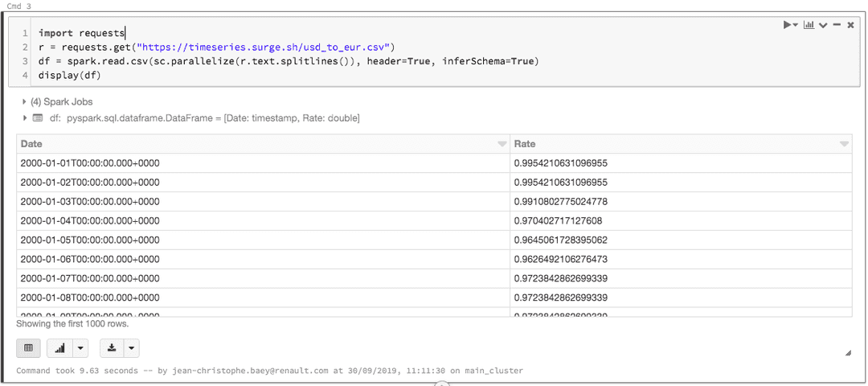Screen dimensions: 868x386
Task: Download the results as CSV
Action: tap(112, 348)
